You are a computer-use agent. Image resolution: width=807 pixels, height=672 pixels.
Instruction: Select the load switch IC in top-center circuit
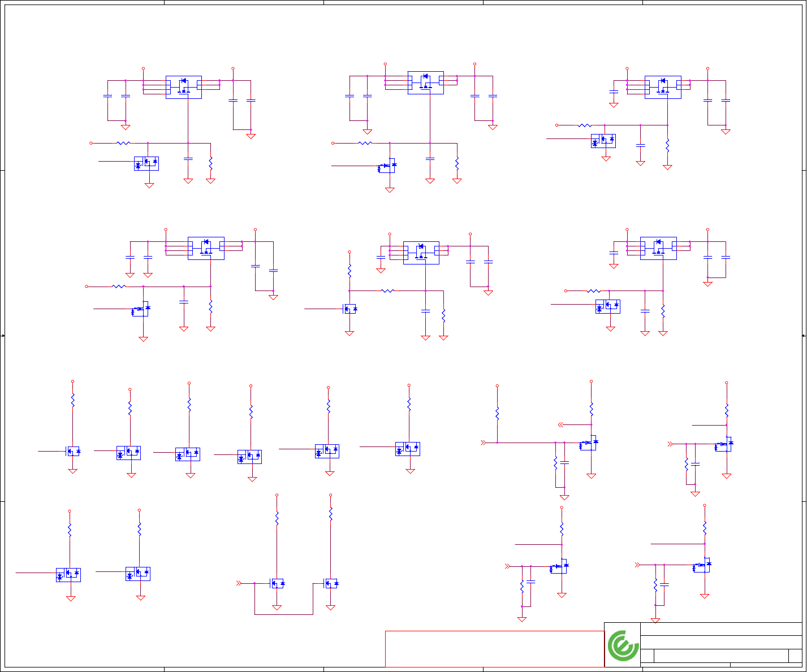click(425, 83)
